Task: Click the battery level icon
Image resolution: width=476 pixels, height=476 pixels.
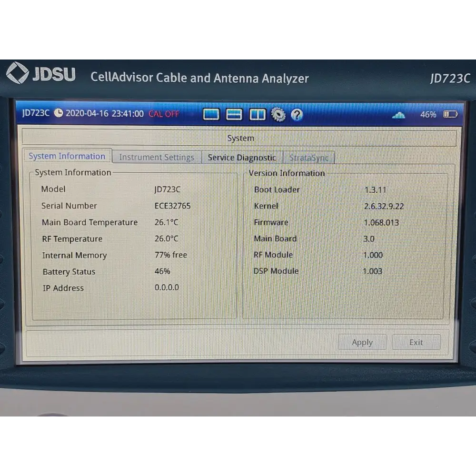Action: [450, 114]
